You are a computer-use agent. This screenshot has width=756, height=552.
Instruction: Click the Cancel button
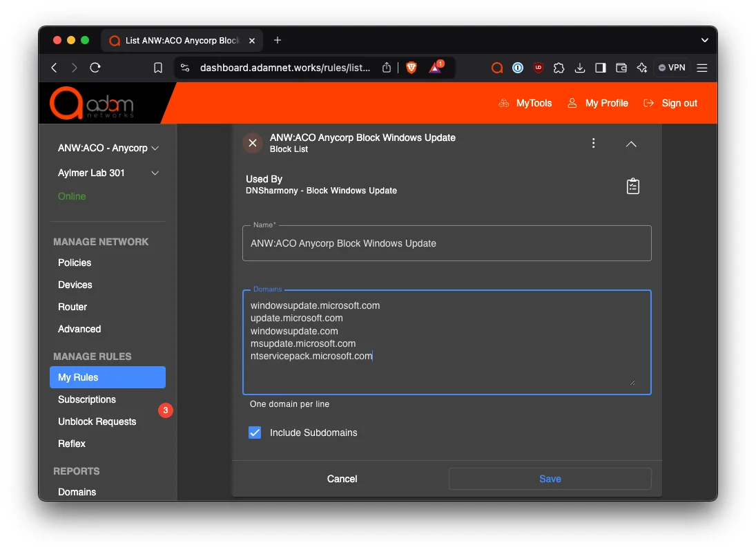pyautogui.click(x=342, y=479)
